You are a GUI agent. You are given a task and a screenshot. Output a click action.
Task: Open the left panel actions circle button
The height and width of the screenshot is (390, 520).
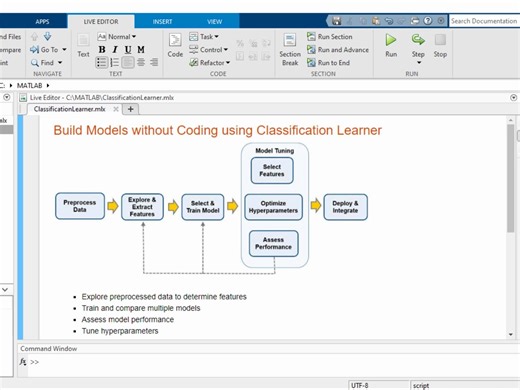point(6,97)
